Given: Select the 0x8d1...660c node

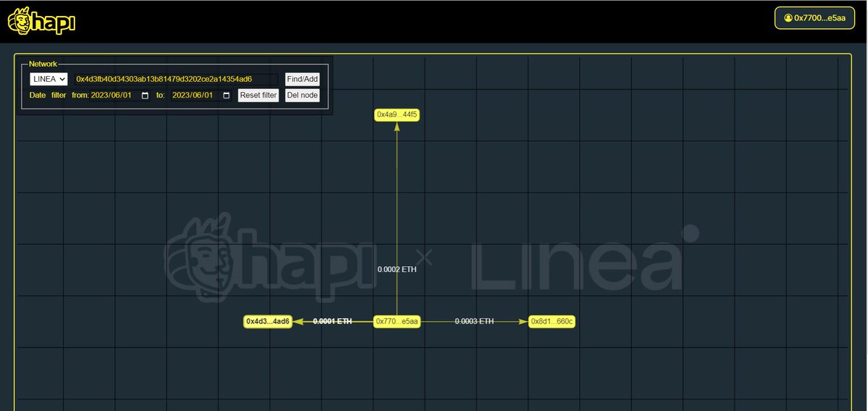Looking at the screenshot, I should click(x=553, y=321).
